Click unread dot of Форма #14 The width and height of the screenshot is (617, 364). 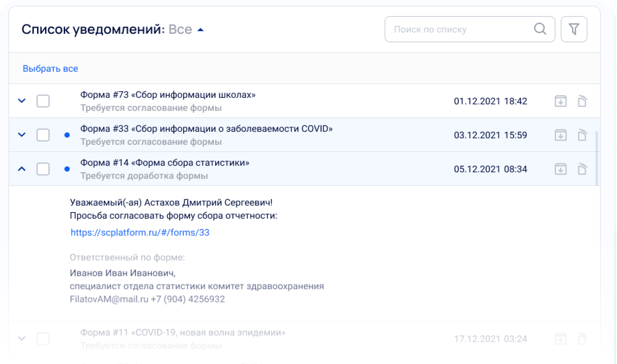(x=67, y=169)
